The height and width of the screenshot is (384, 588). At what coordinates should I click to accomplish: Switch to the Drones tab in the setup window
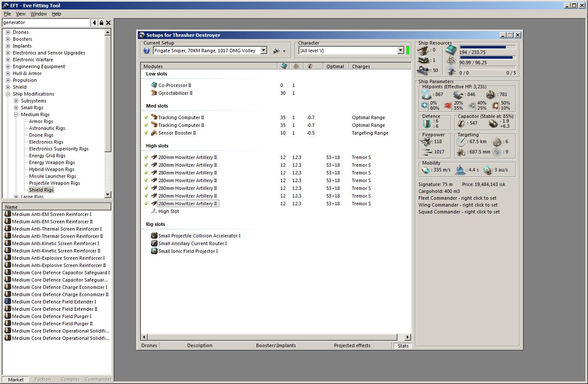[x=149, y=345]
